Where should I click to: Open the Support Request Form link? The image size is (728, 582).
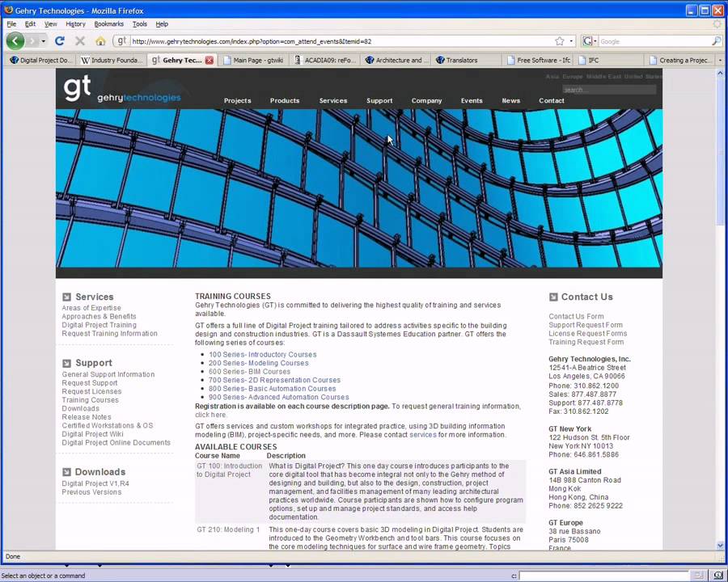coord(586,325)
